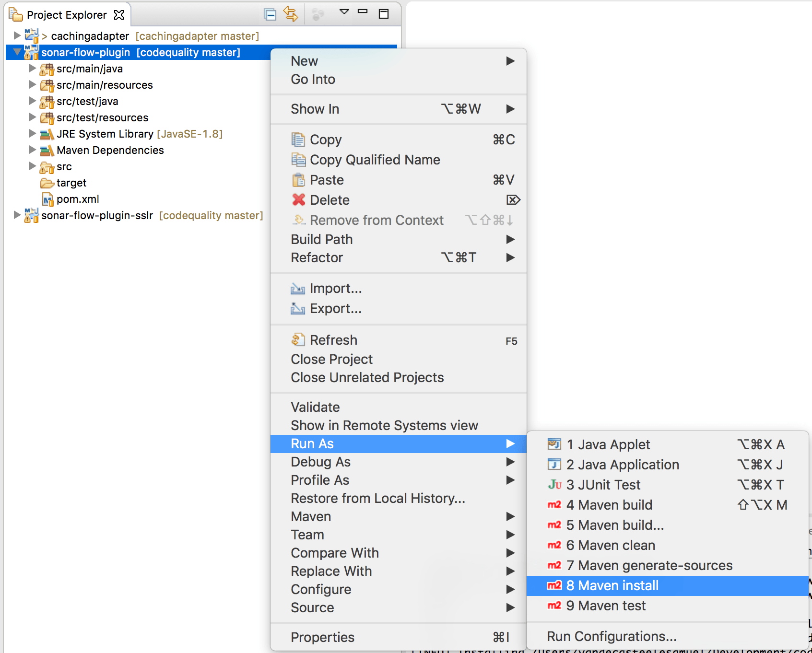Collapse the sonar-flow-plugin project
The width and height of the screenshot is (812, 653).
17,52
